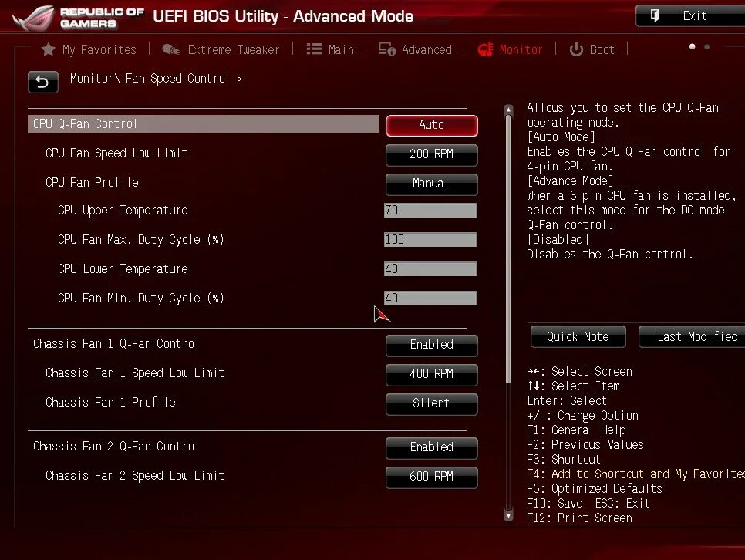Open the Advanced tab
The image size is (745, 560).
coord(415,49)
